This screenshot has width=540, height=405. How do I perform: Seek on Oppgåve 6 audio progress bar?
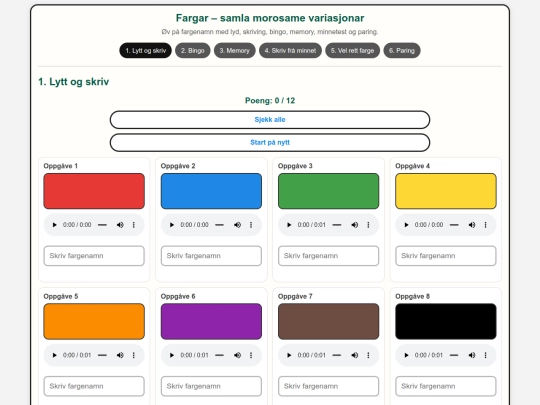[219, 355]
